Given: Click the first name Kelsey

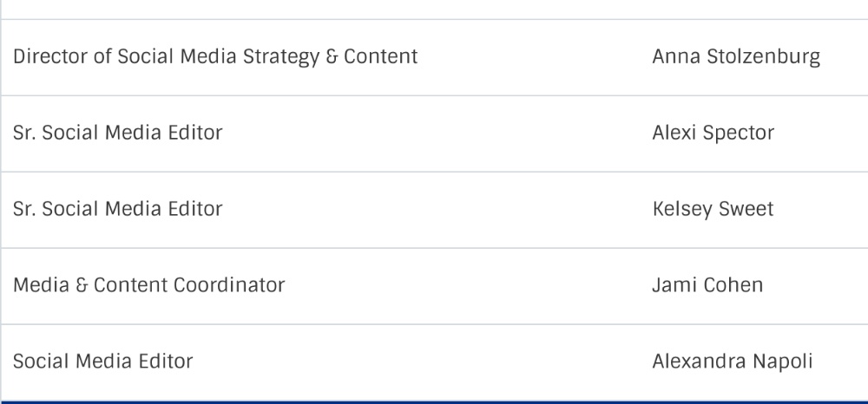Looking at the screenshot, I should click(x=682, y=209).
